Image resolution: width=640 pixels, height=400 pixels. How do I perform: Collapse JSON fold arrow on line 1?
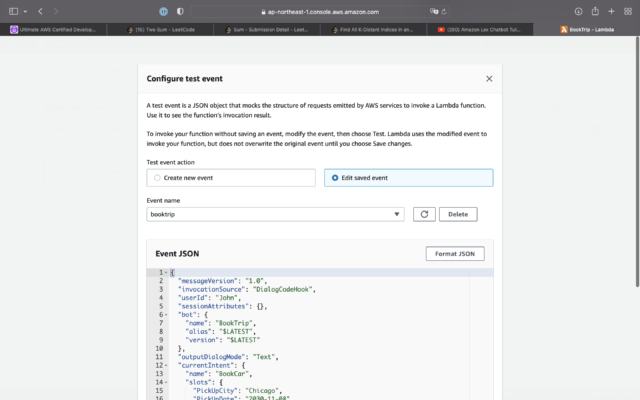coord(166,272)
